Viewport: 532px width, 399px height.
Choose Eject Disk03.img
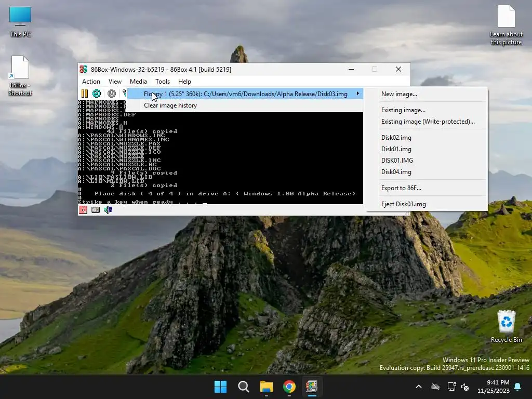click(x=428, y=204)
